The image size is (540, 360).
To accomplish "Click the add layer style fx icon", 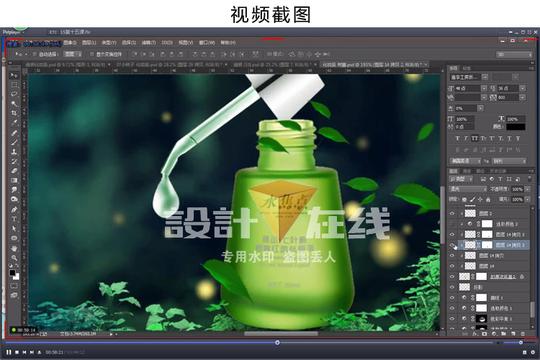I will (475, 333).
